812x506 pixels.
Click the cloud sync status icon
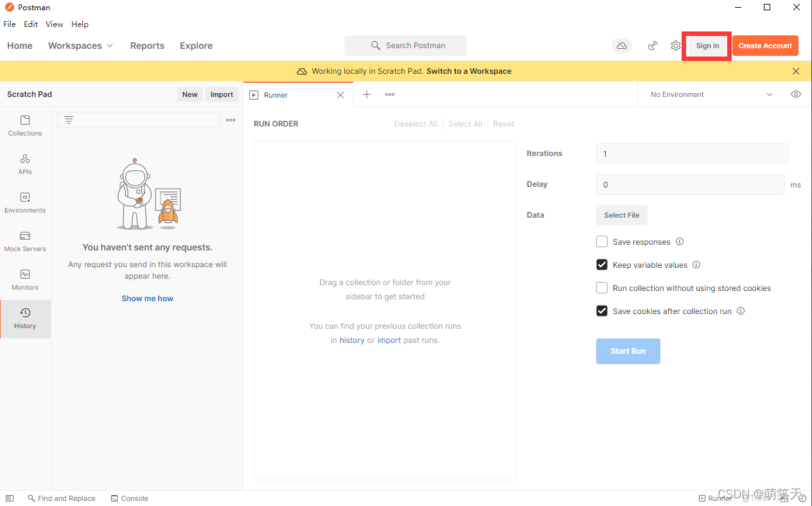pyautogui.click(x=621, y=46)
